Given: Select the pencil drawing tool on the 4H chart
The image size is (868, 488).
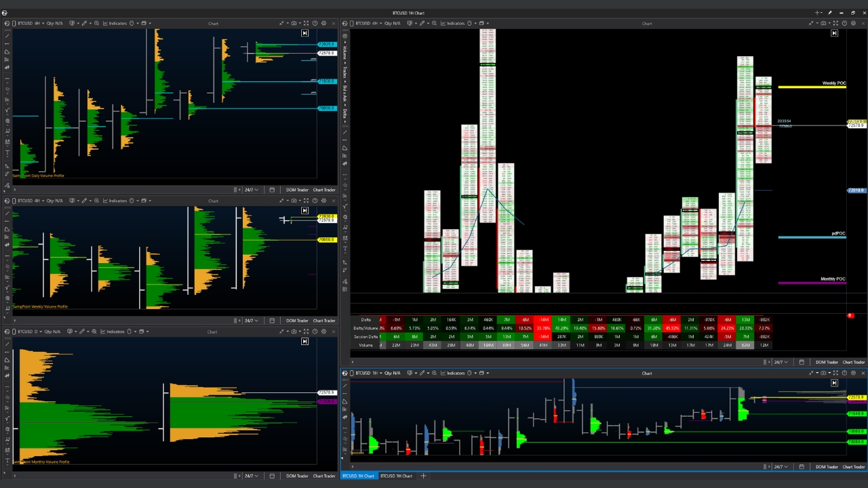Looking at the screenshot, I should click(84, 23).
